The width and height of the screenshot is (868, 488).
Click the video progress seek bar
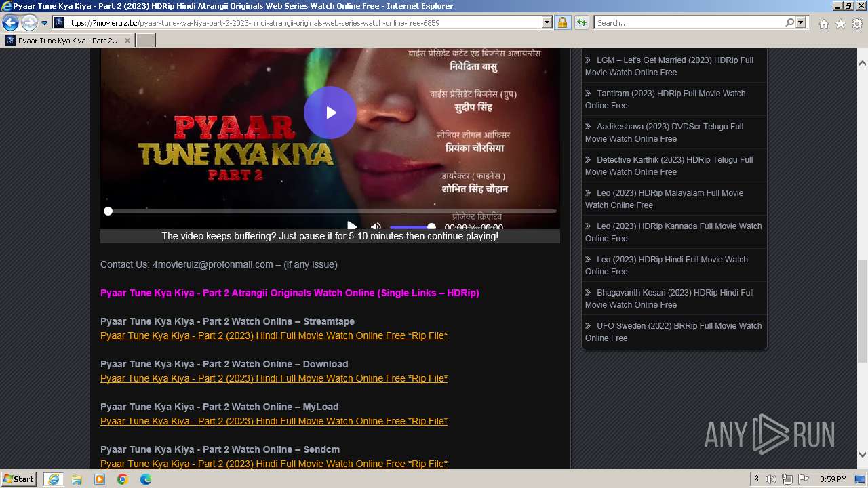click(332, 211)
